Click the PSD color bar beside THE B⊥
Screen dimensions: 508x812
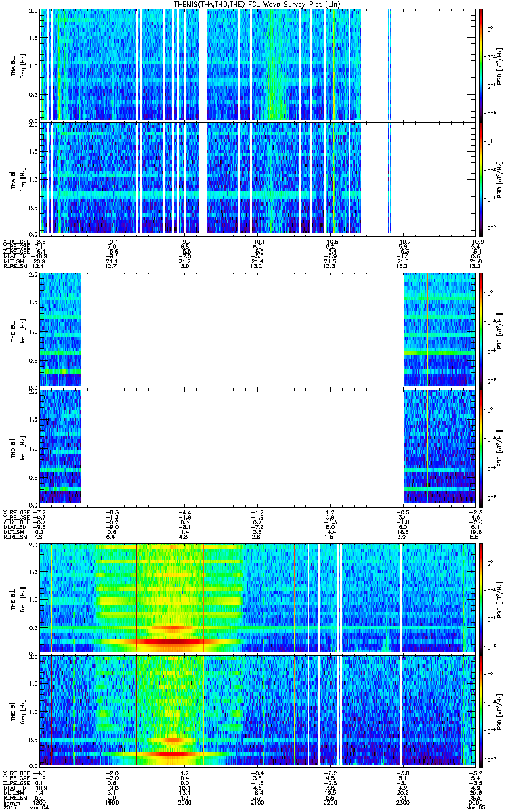tap(481, 598)
